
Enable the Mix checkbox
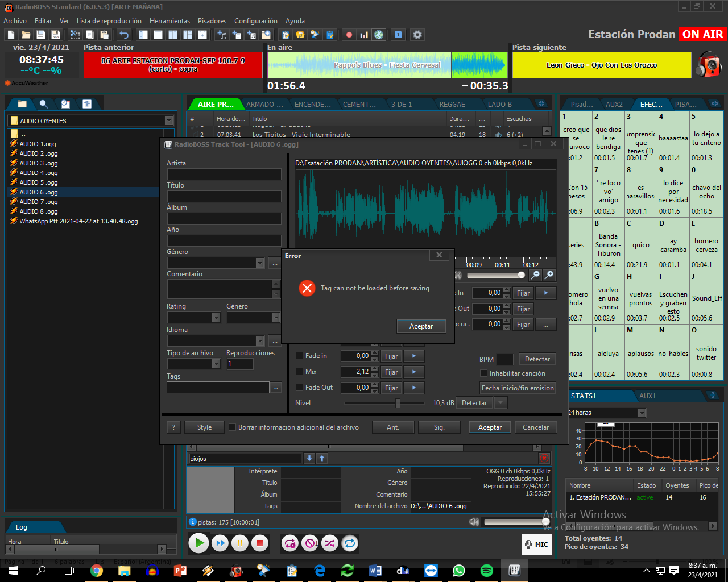[x=300, y=372]
